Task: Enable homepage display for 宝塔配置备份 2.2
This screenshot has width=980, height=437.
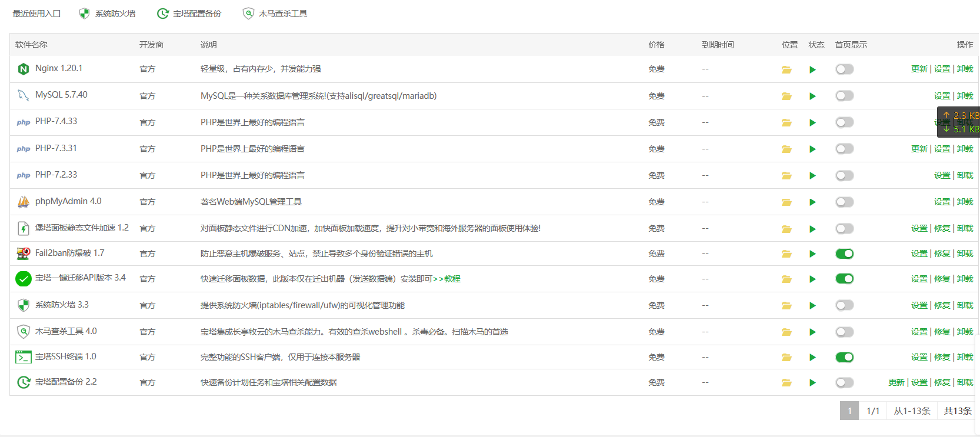Action: tap(844, 382)
